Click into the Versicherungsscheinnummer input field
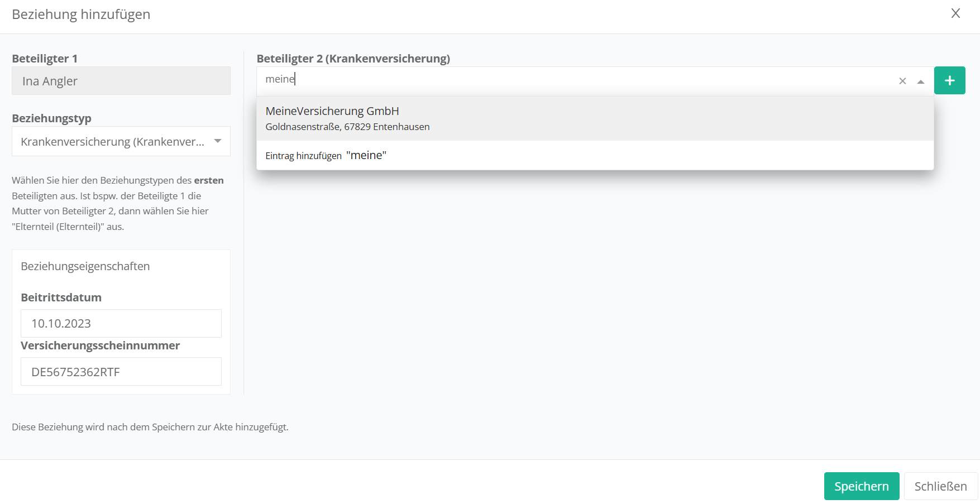This screenshot has height=504, width=980. pyautogui.click(x=121, y=372)
